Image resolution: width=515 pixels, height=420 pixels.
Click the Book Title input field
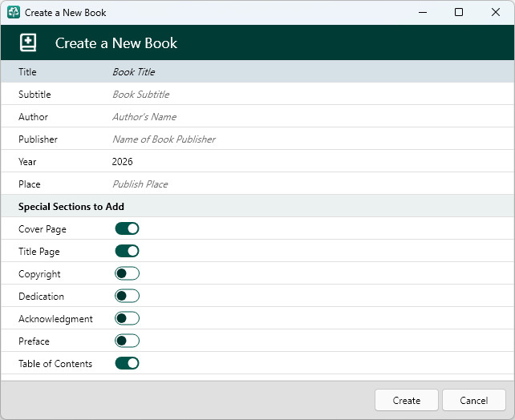tap(310, 71)
